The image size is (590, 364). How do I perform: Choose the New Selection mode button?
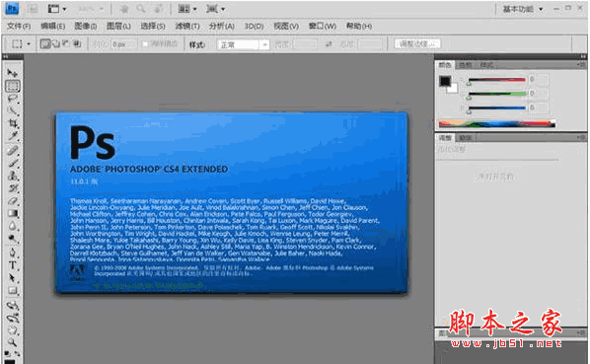click(45, 44)
